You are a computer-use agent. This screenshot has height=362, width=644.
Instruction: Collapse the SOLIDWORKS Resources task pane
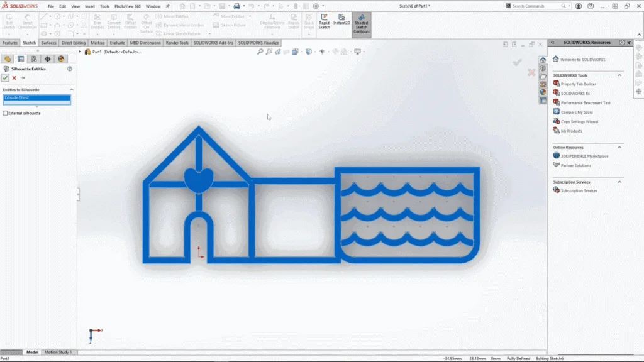pos(553,42)
